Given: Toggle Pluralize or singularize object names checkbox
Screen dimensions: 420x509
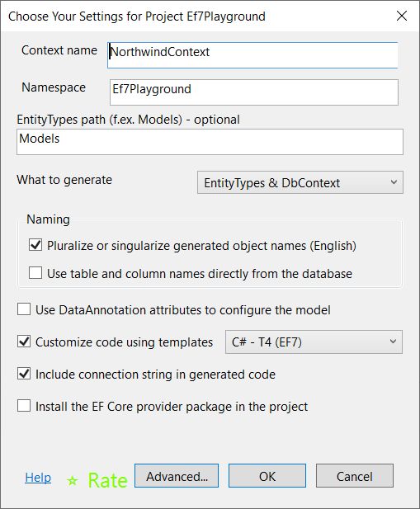Looking at the screenshot, I should (x=35, y=245).
